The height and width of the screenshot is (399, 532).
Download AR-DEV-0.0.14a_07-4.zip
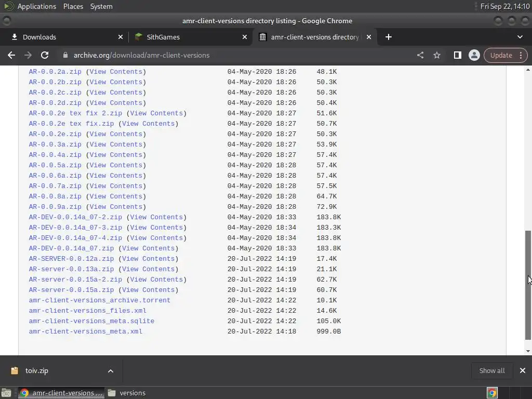tap(75, 238)
